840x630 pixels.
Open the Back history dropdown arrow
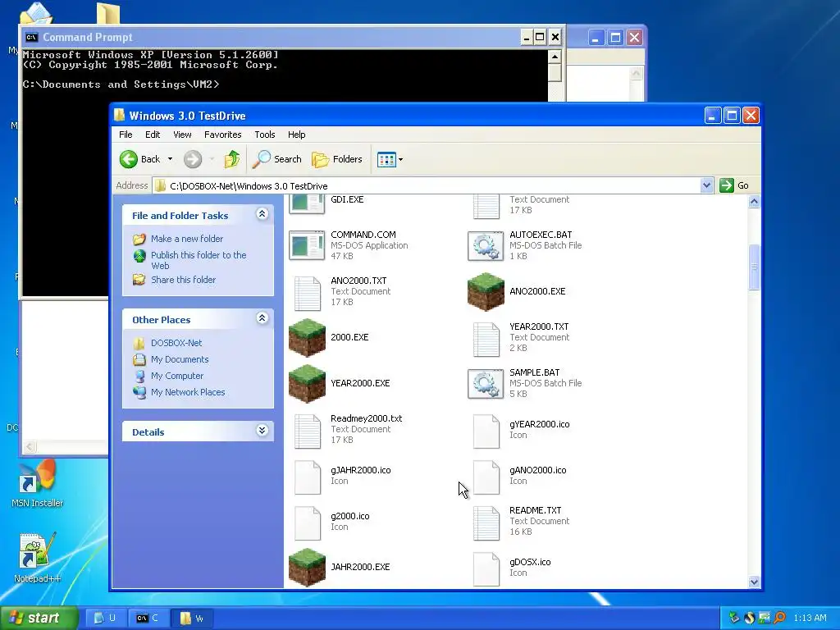pos(170,159)
